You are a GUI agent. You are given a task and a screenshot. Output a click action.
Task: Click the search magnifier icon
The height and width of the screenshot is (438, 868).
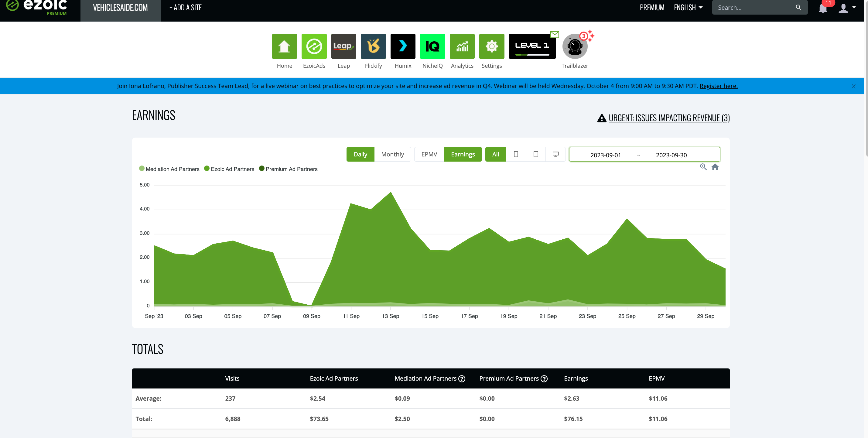[x=798, y=7]
